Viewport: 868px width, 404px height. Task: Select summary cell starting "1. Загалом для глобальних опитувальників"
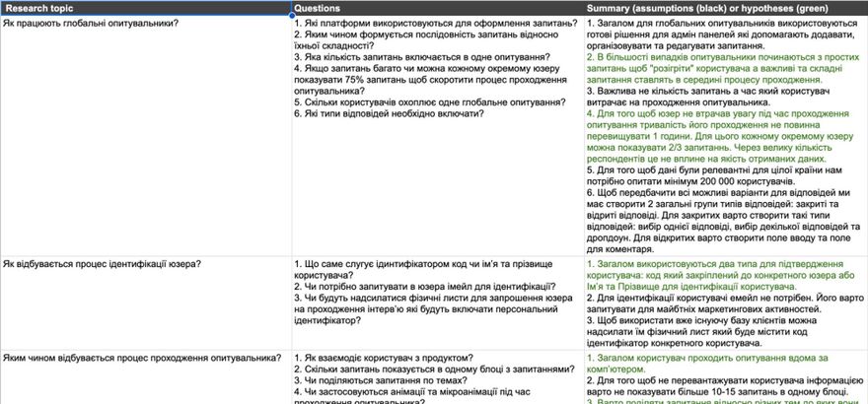pyautogui.click(x=726, y=136)
